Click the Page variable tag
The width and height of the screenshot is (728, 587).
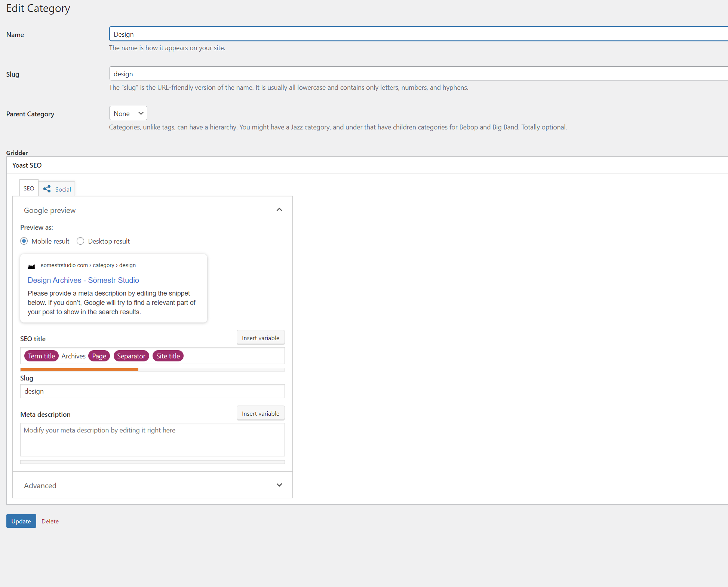point(99,356)
